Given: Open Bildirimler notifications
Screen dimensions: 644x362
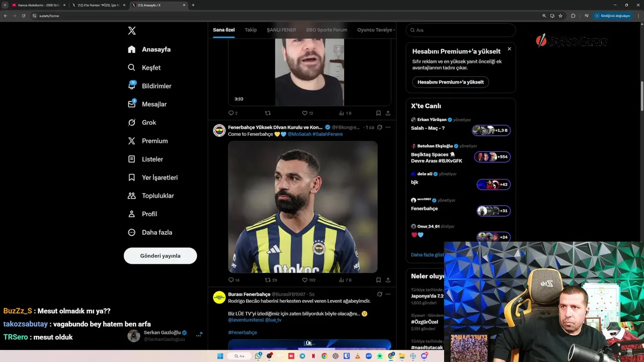Looking at the screenshot, I should pos(149,86).
